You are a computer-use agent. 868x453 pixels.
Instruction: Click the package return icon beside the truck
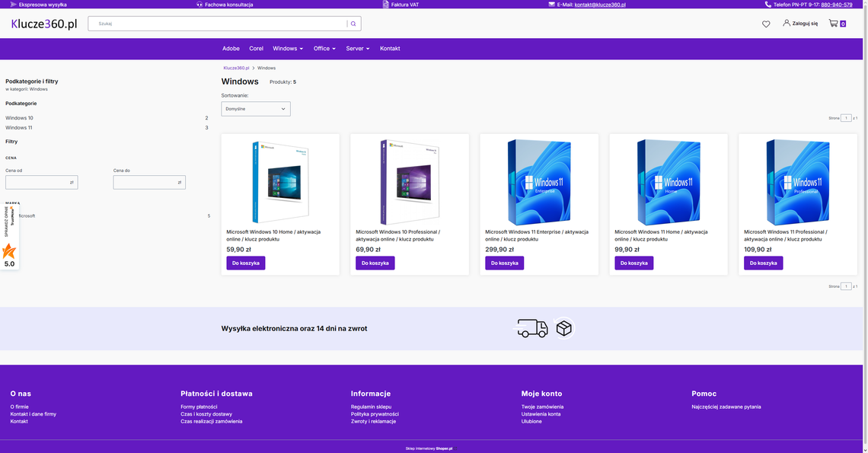tap(563, 327)
